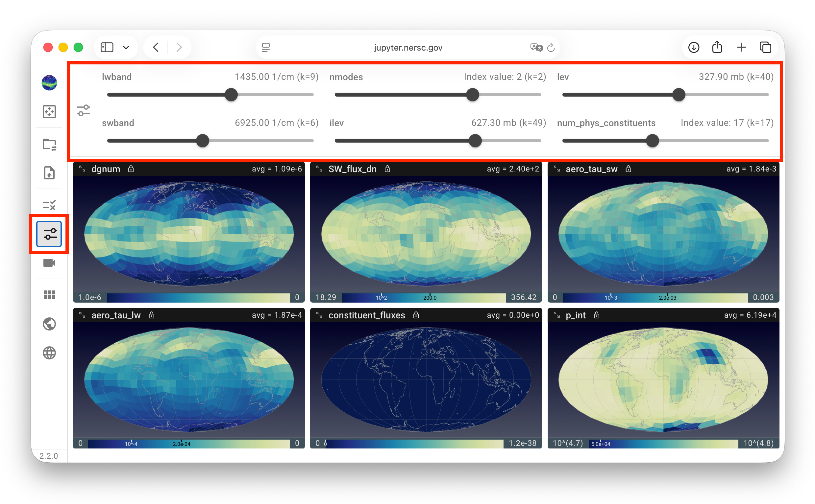Screen dimensions: 815x504
Task: Toggle the slice selection sliders panel
Action: tap(49, 234)
